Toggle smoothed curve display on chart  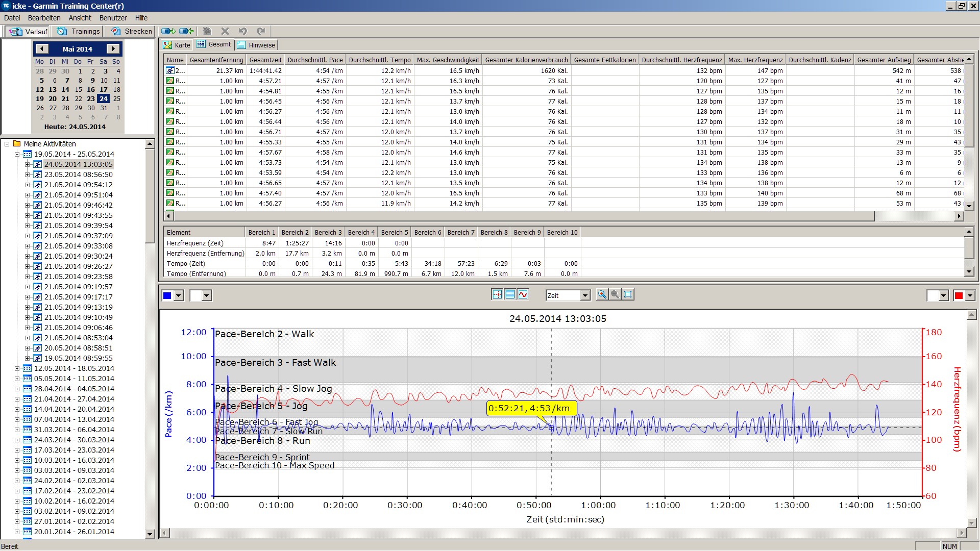click(522, 294)
